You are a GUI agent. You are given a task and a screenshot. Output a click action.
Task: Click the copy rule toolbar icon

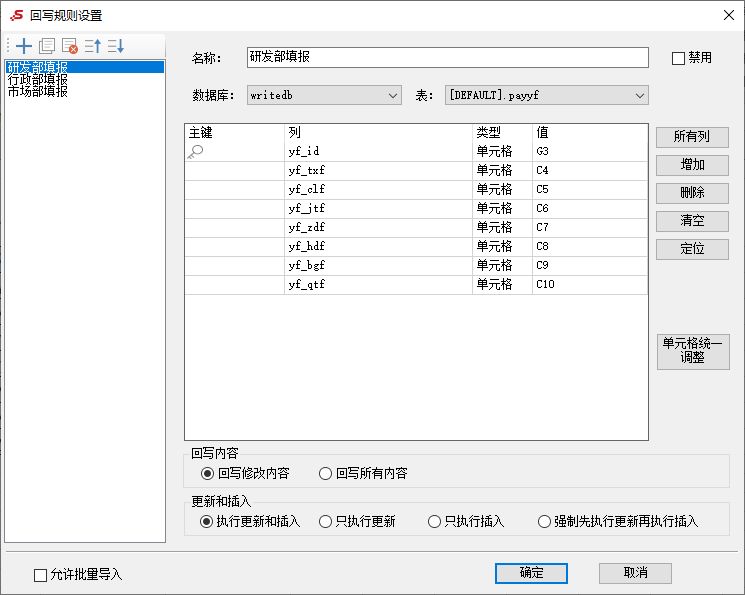click(x=47, y=46)
